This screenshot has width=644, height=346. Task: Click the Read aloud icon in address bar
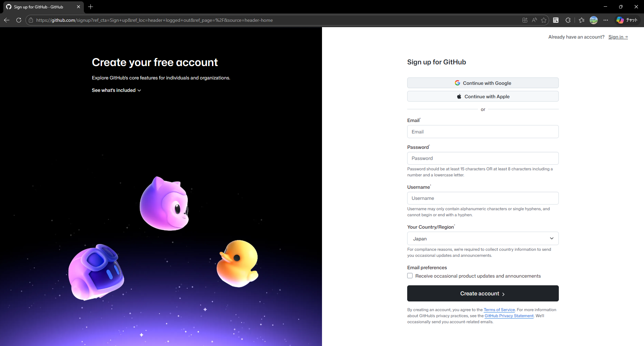[x=534, y=20]
